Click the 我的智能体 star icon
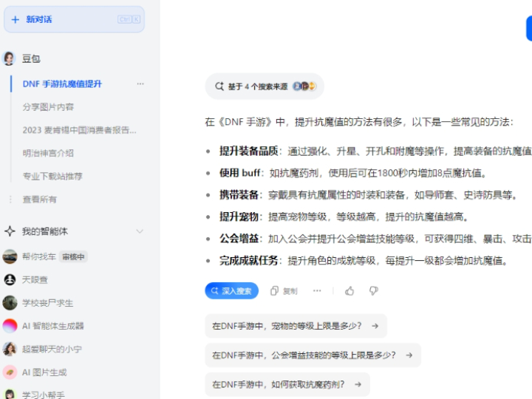This screenshot has width=532, height=399. pos(10,231)
